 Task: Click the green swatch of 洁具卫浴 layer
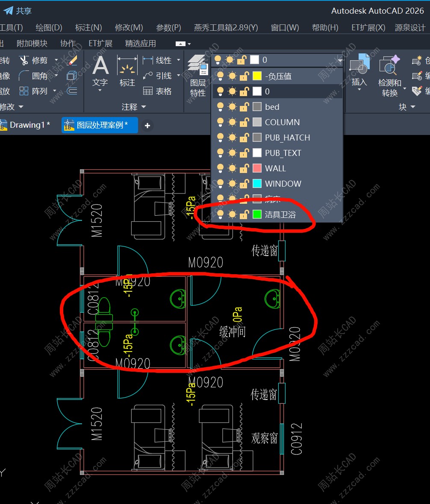click(257, 214)
